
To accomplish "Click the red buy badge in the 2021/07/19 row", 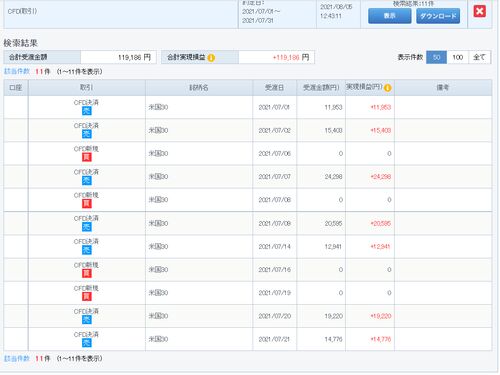I will (87, 296).
